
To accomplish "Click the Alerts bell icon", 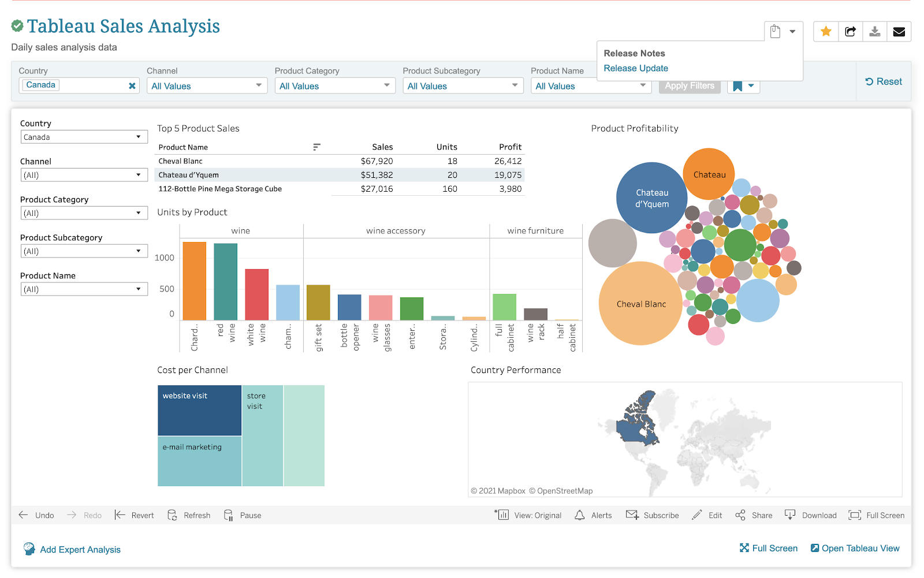I will [580, 515].
